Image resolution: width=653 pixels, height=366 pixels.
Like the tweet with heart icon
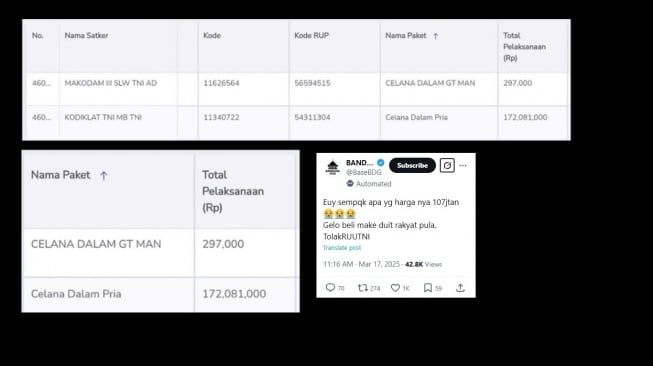coord(395,287)
